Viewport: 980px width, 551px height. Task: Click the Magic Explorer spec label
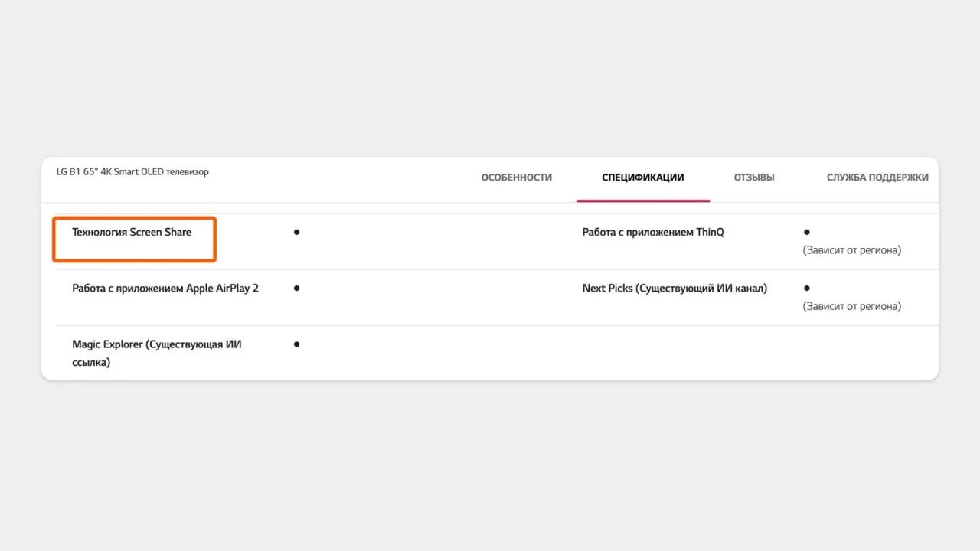click(157, 354)
